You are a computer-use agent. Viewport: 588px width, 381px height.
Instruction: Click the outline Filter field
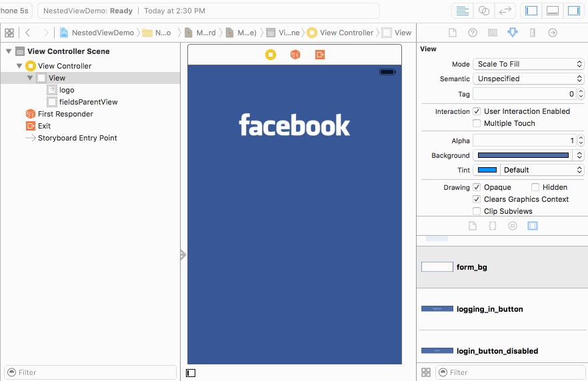(91, 372)
